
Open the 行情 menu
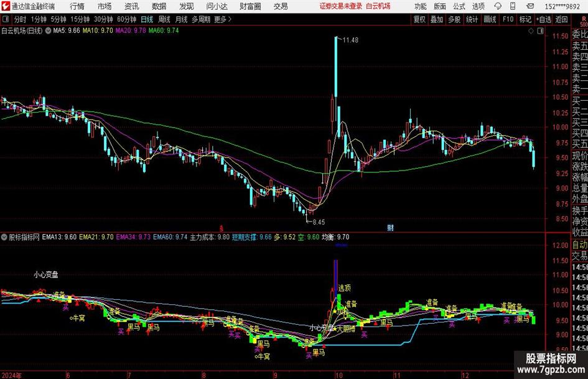tap(77, 6)
